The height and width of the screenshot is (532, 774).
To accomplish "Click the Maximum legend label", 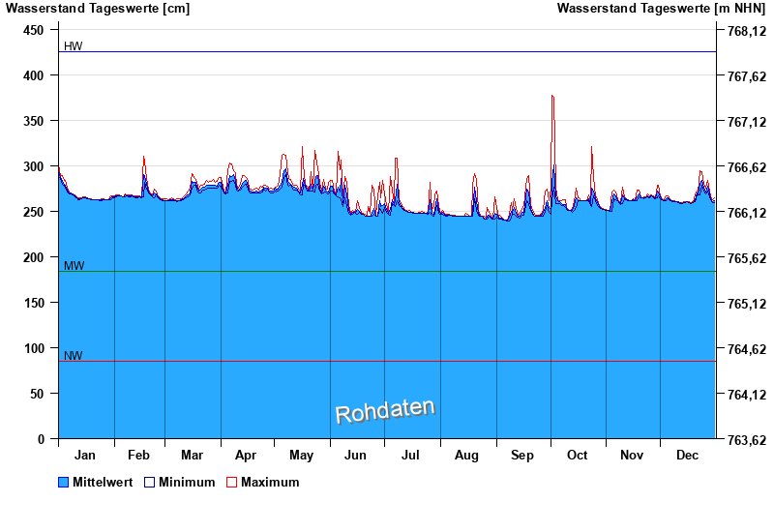I will point(270,482).
